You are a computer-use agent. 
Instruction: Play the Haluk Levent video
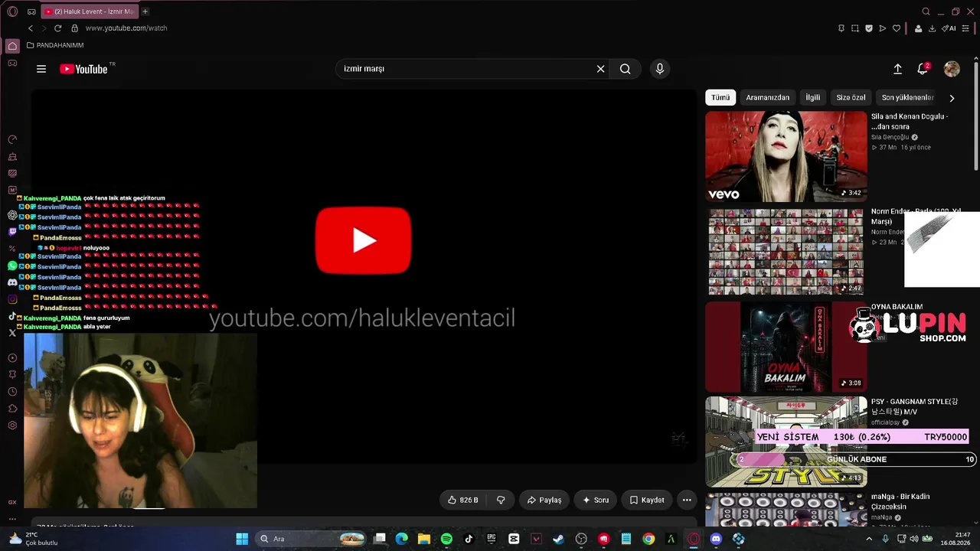pos(364,240)
